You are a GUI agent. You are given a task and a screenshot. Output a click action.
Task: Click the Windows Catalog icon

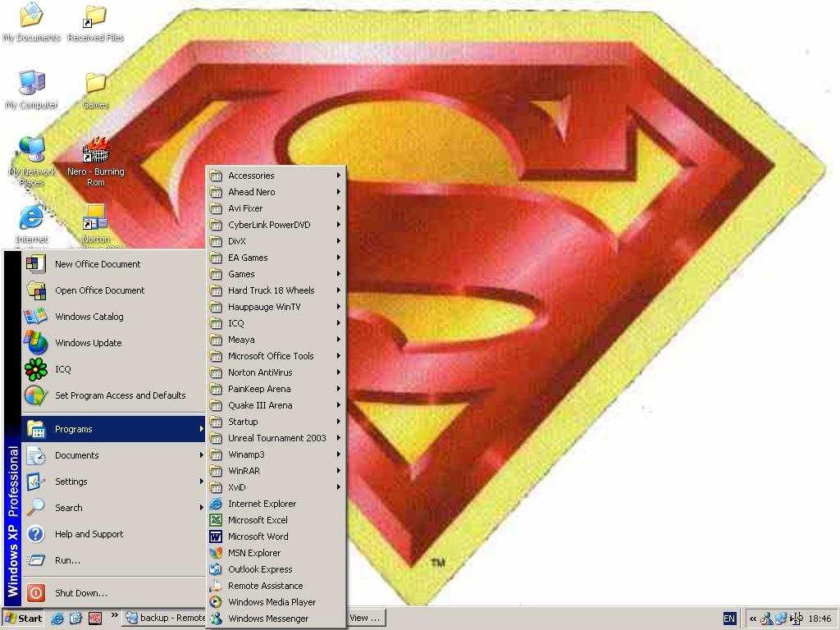36,317
